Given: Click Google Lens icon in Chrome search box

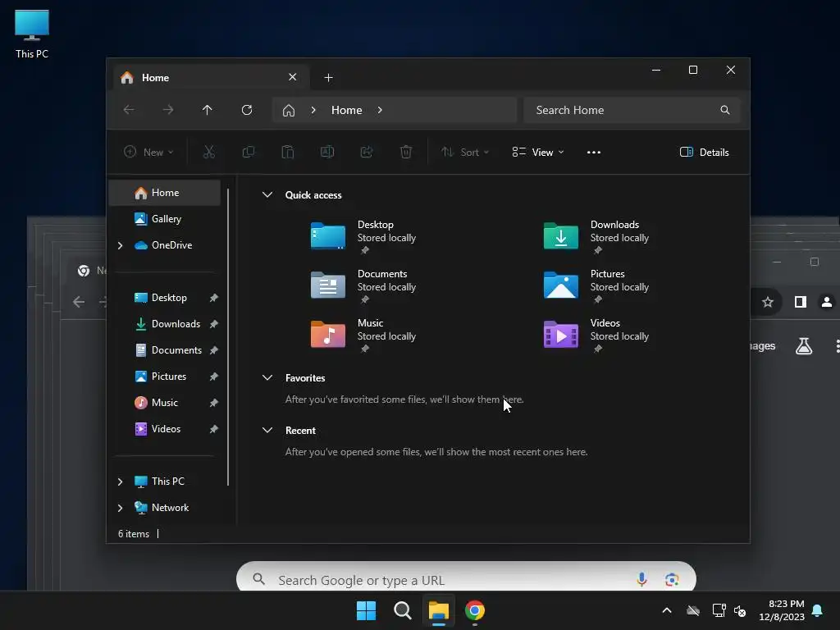Looking at the screenshot, I should tap(672, 579).
